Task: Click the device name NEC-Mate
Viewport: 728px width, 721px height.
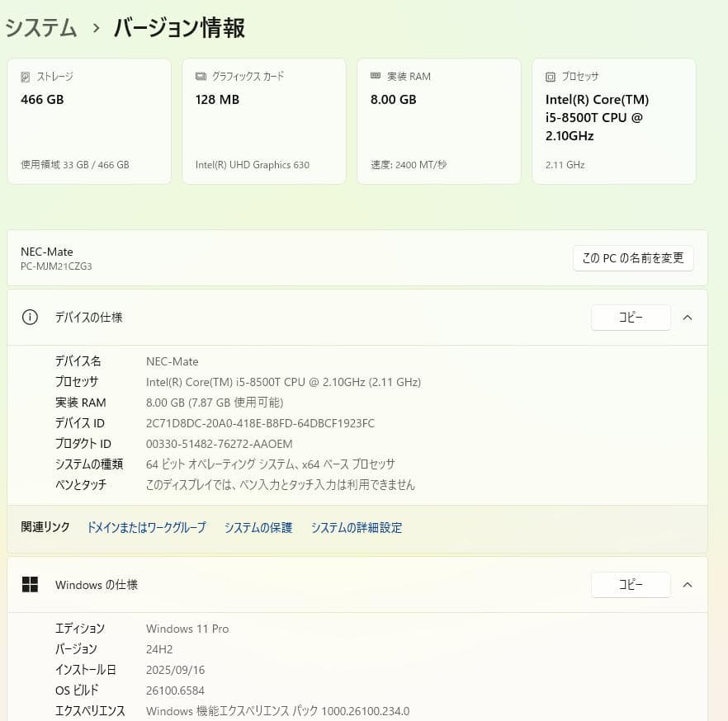Action: pos(172,361)
